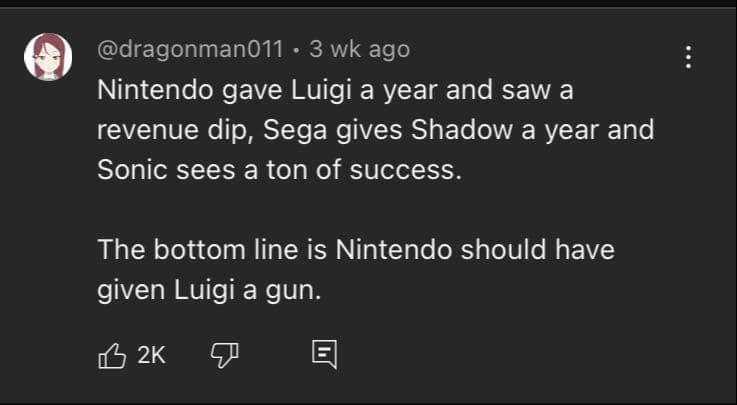This screenshot has width=737, height=405.
Task: Click the "3 wk ago" timestamp
Action: point(359,49)
